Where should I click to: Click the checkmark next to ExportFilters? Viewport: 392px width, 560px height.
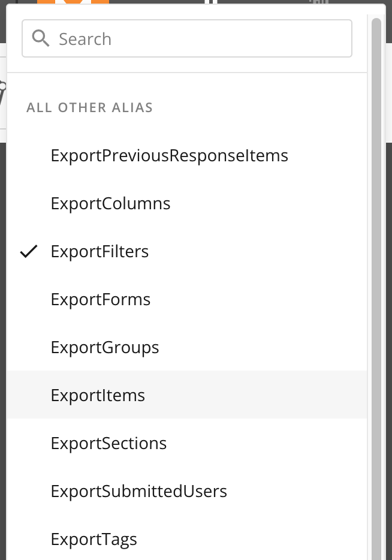28,251
